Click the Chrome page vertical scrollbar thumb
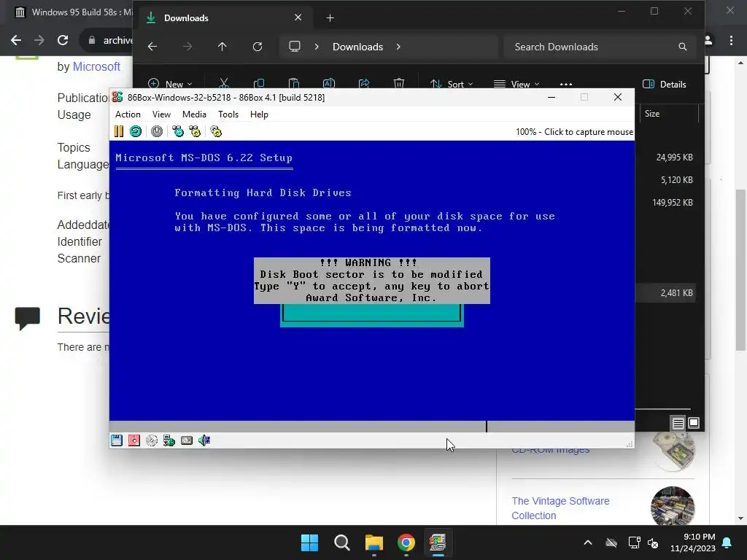747x560 pixels. [741, 270]
